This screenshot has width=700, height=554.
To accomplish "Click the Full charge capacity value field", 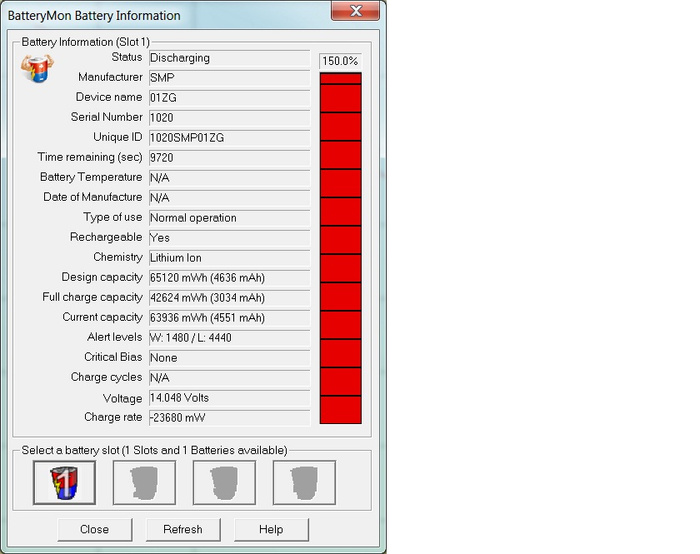I will click(x=228, y=298).
